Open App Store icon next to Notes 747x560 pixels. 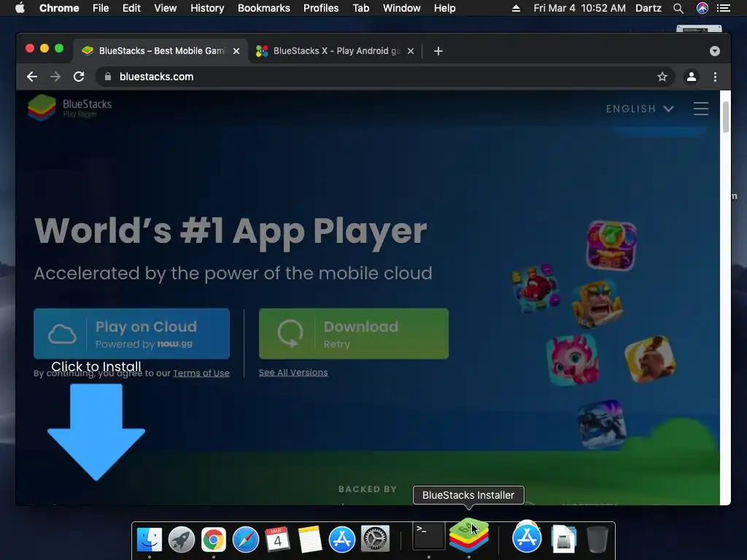[342, 539]
